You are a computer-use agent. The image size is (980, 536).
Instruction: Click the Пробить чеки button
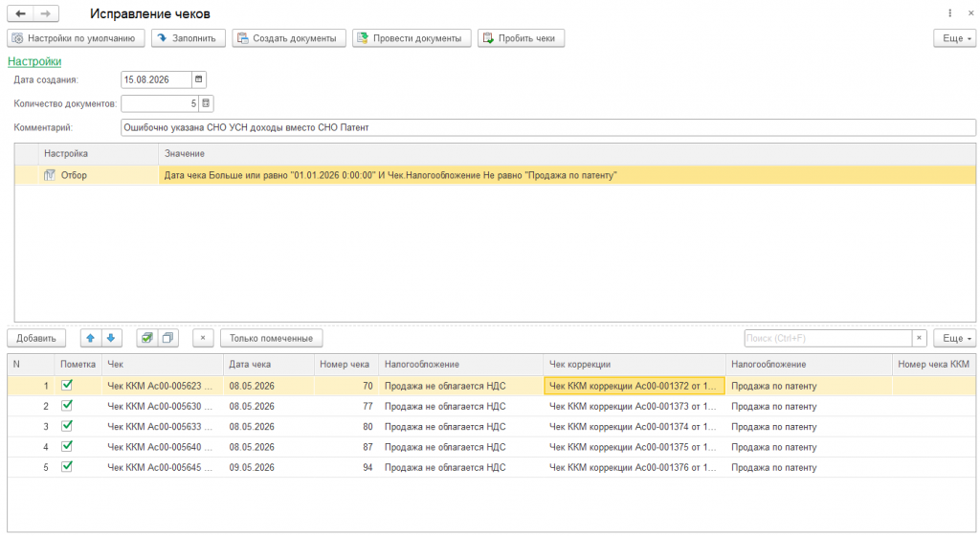click(521, 38)
